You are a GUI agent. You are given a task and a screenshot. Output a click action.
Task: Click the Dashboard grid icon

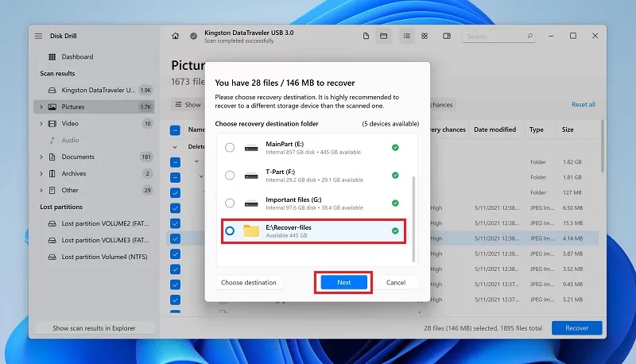coord(52,56)
